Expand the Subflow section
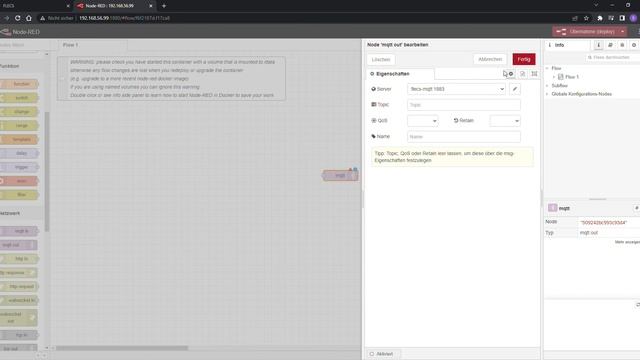This screenshot has height=360, width=640. point(547,86)
